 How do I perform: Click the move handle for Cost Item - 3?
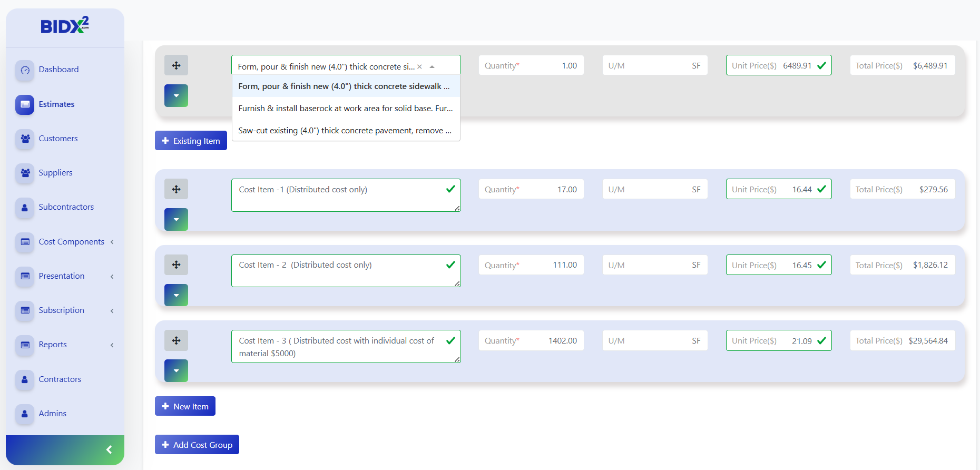[x=176, y=340]
